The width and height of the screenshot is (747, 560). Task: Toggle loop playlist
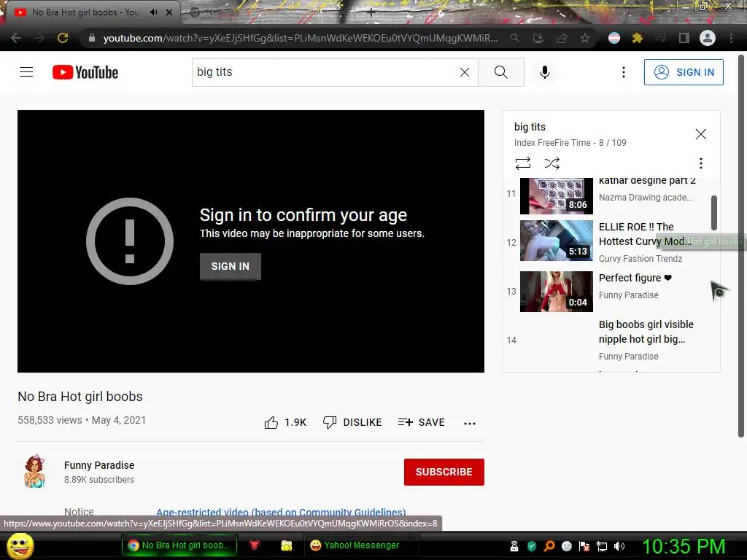tap(522, 163)
